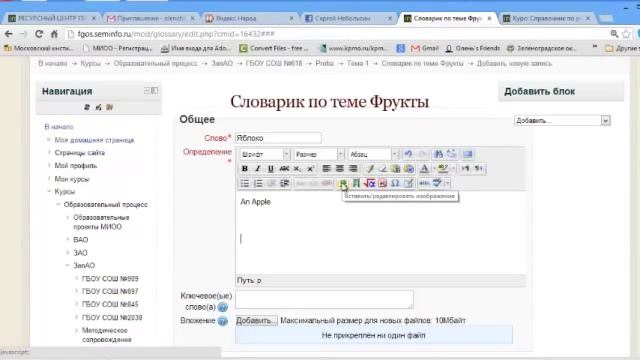Bookmark page with star icon

click(627, 34)
